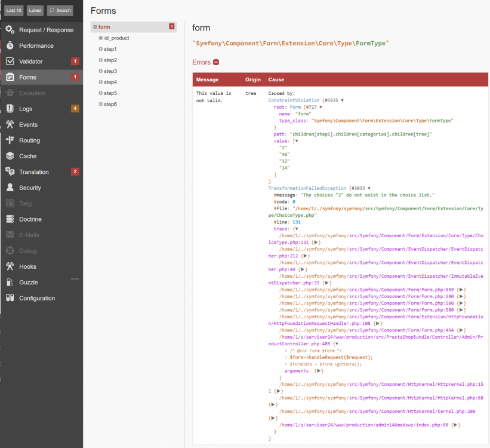The image size is (490, 448).
Task: Expand the arguments entry in trace
Action: 319,371
